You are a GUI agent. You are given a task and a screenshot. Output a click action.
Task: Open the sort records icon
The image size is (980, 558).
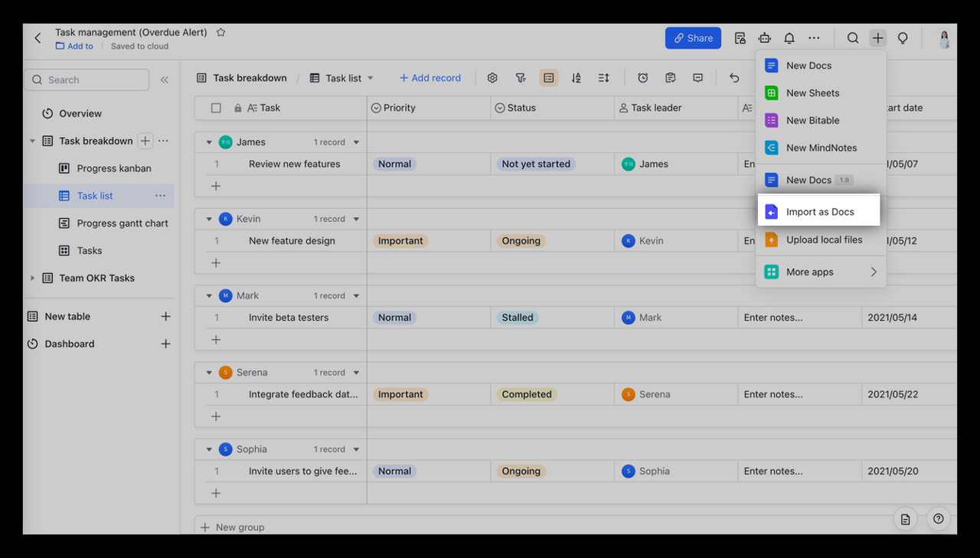(576, 78)
